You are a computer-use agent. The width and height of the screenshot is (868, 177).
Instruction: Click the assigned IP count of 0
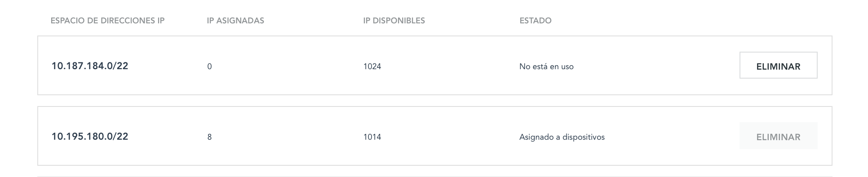(x=209, y=66)
